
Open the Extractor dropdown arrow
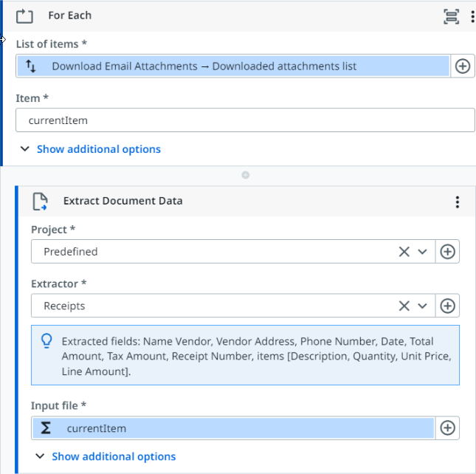coord(423,306)
